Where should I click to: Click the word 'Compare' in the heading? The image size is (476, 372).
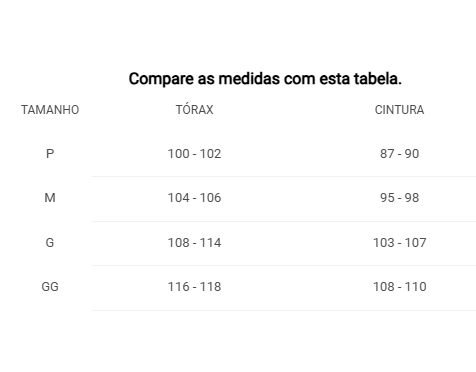161,80
